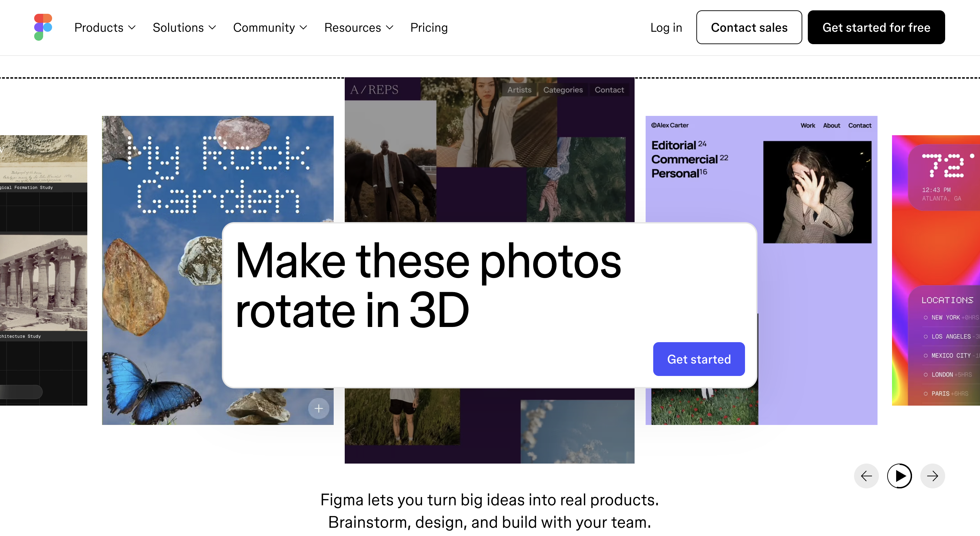Click the Contact sales button
Viewport: 980px width, 536px height.
[749, 27]
